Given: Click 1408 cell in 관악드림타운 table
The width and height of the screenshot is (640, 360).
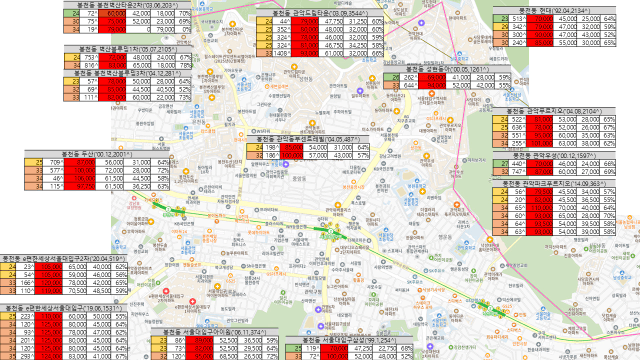Looking at the screenshot, I should click(x=282, y=53).
